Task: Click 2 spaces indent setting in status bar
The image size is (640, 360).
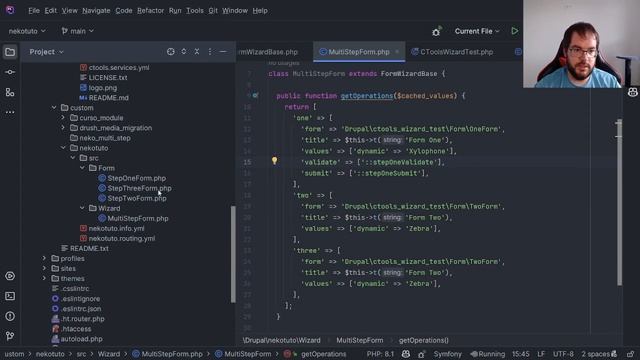Action: 596,354
